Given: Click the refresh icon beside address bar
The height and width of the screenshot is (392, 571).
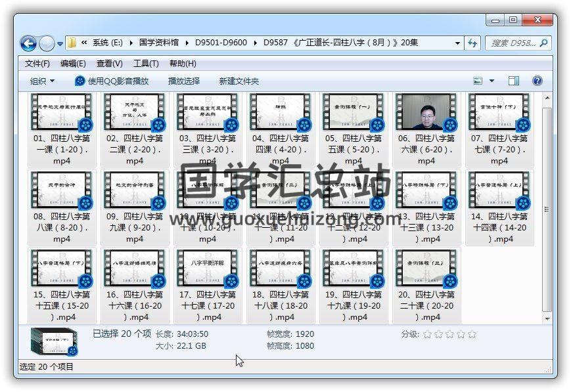Looking at the screenshot, I should [x=472, y=43].
